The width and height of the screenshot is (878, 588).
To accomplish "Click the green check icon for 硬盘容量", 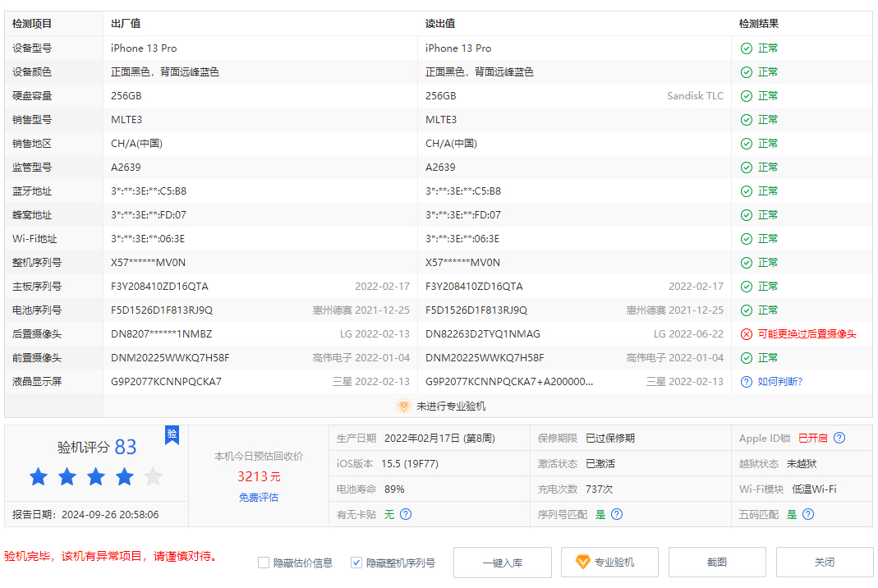I will (747, 96).
